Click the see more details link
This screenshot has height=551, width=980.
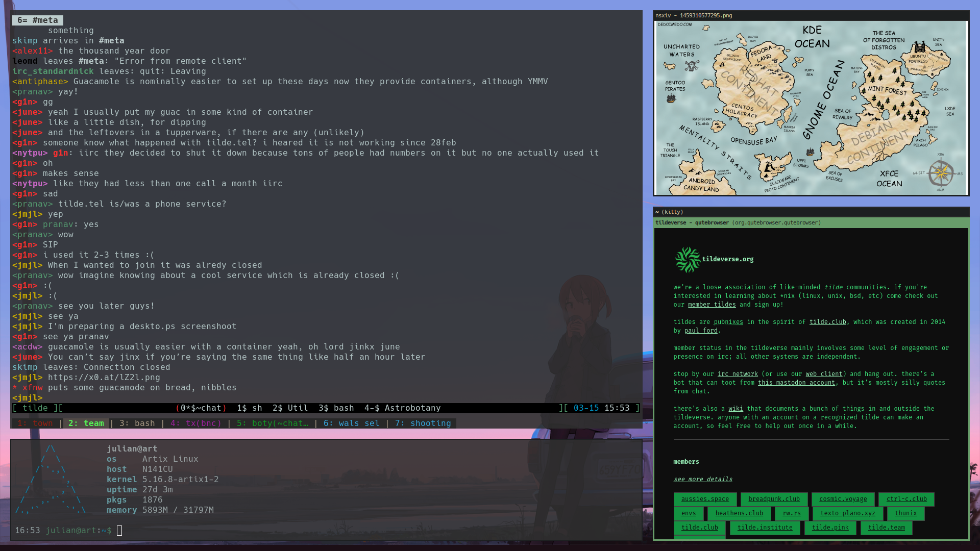702,479
